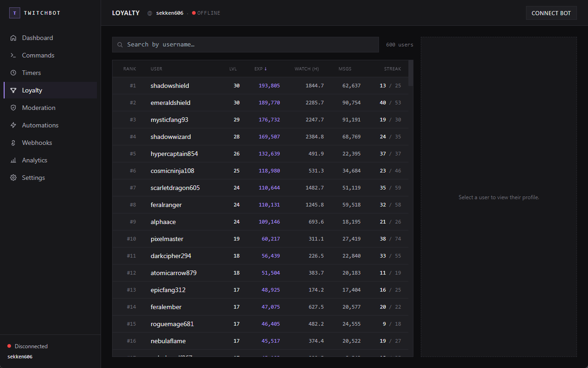
Task: Click the Loyalty trophy icon
Action: click(x=13, y=90)
